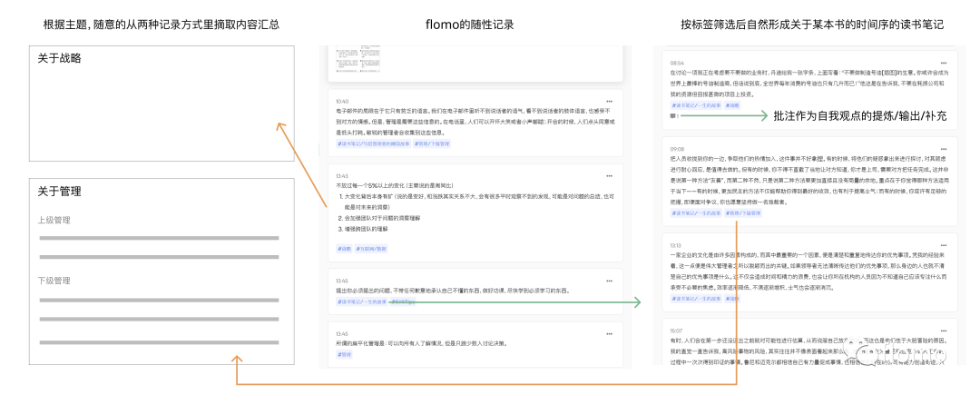Click the title 根据主题,随意的从两种记录方式里摘取内容汇总
980x395 pixels.
(162, 25)
